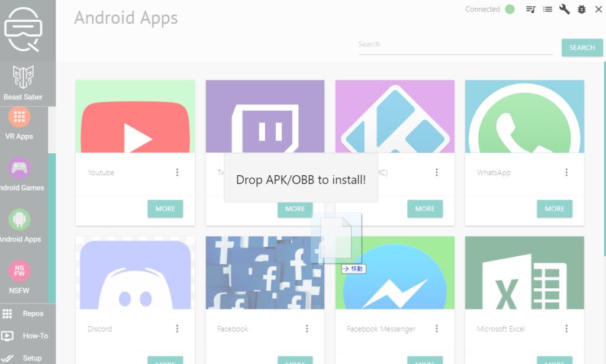Select the Android Apps category icon
606x364 pixels.
tap(20, 220)
